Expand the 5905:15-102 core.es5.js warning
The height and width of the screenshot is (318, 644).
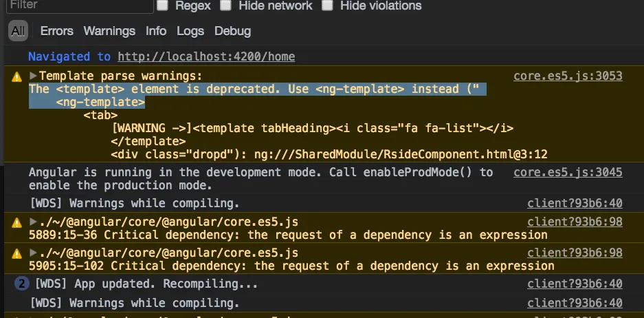pos(33,253)
